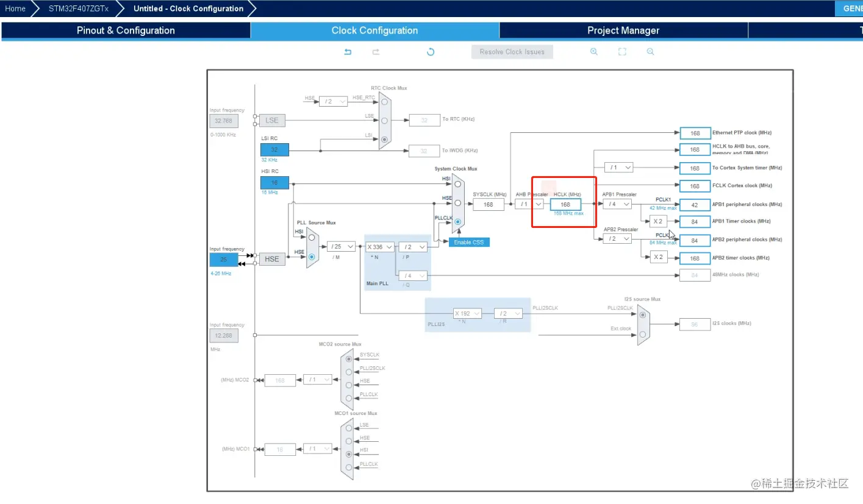Open the Main PLL /P divider dropdown
The image size is (863, 504).
coord(413,247)
